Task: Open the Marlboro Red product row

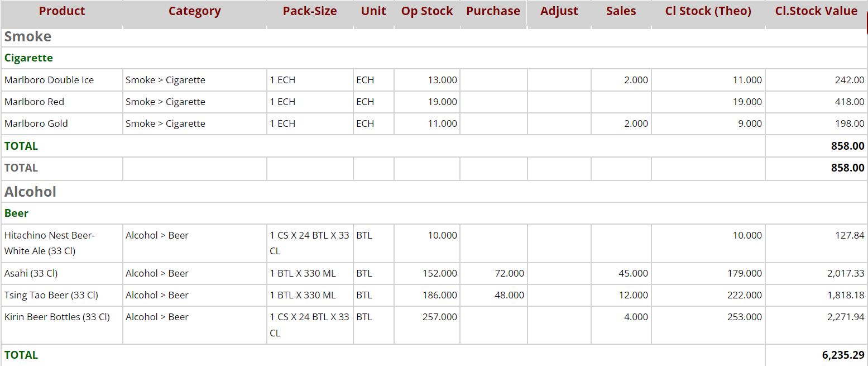Action: (x=34, y=102)
